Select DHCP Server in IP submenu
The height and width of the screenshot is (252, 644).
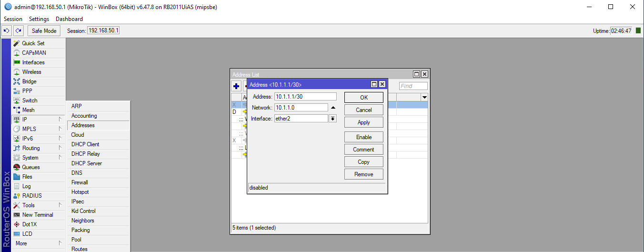(x=98, y=163)
